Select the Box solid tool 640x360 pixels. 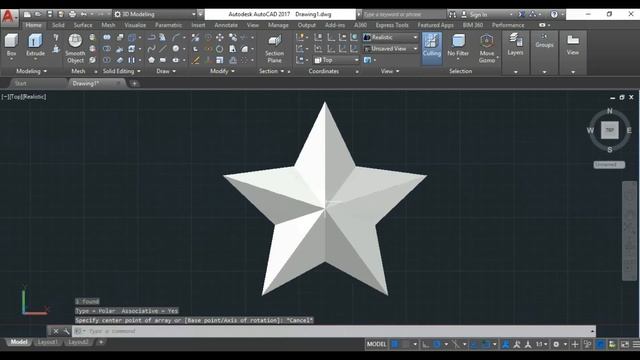coord(11,46)
